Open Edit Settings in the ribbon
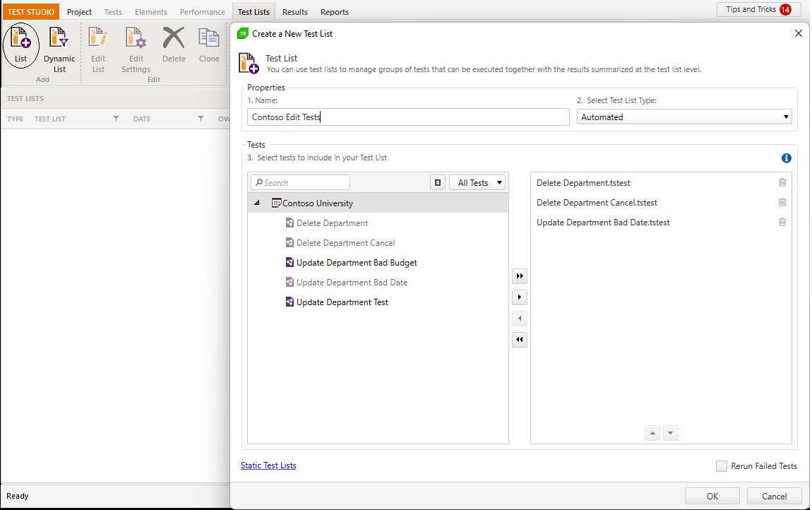Screen dimensions: 812x510 pos(136,38)
